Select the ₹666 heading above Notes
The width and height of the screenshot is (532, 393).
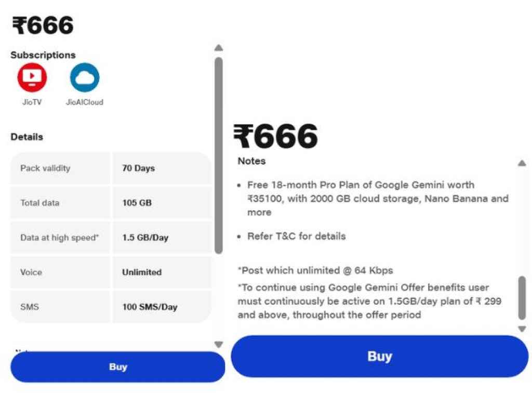pos(275,135)
